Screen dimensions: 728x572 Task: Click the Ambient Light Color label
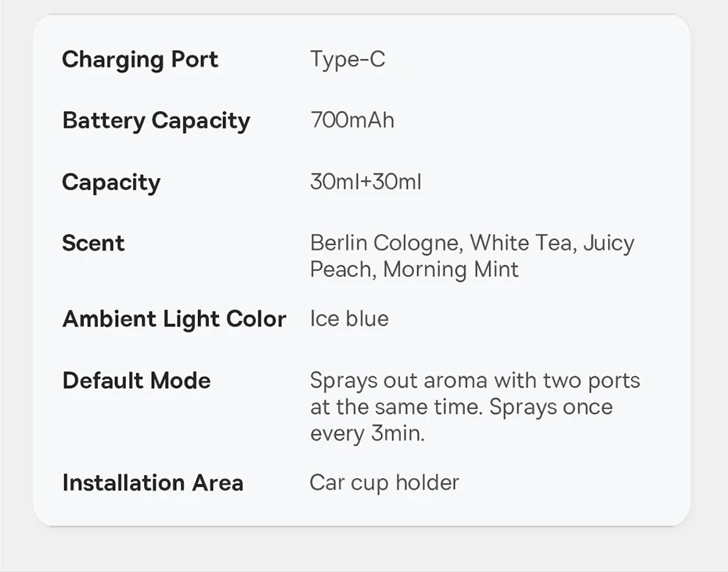(x=174, y=319)
